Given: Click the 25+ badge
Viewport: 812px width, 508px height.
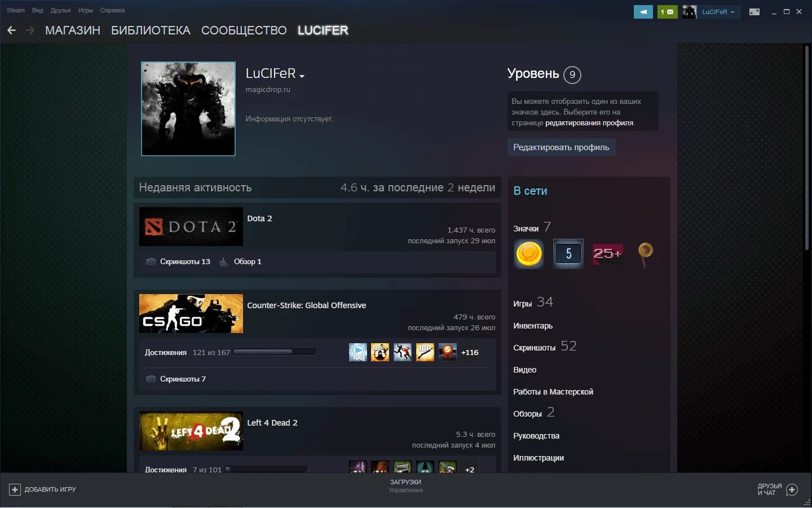Looking at the screenshot, I should (607, 253).
